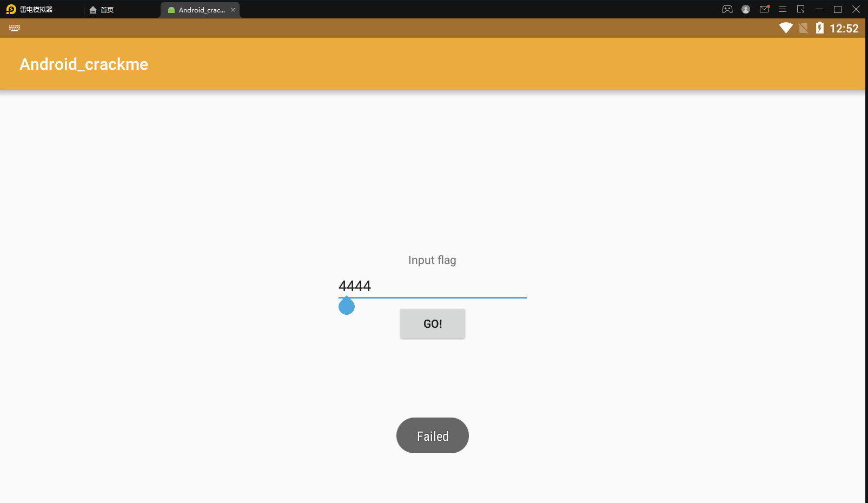
Task: Open the emulator hamburger menu
Action: (783, 9)
